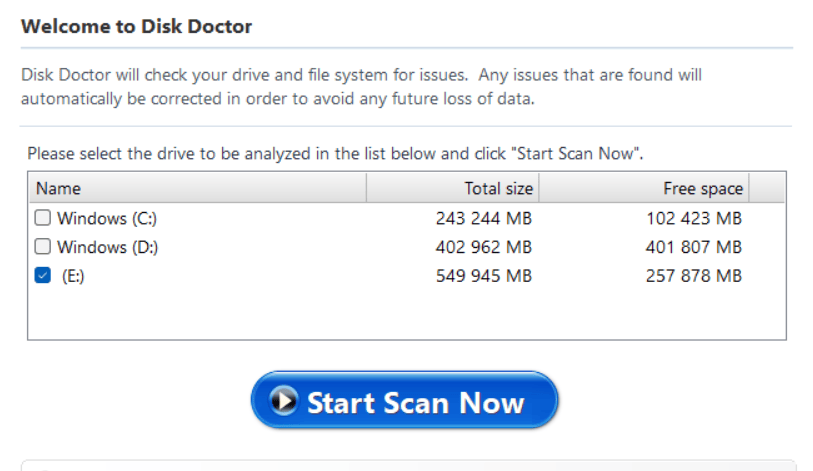Click the play arrow icon in Start Scan Now

(285, 402)
